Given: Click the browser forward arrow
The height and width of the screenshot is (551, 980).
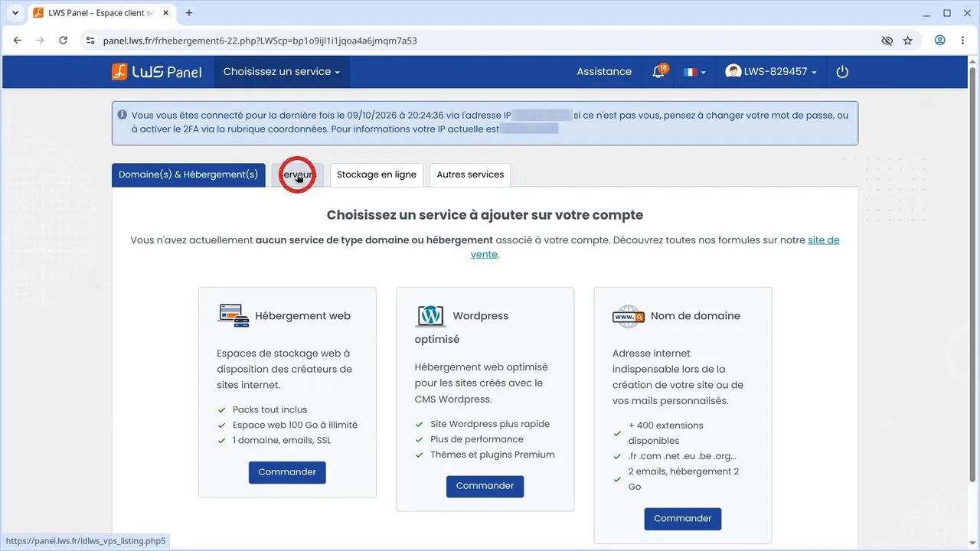Looking at the screenshot, I should pyautogui.click(x=41, y=41).
